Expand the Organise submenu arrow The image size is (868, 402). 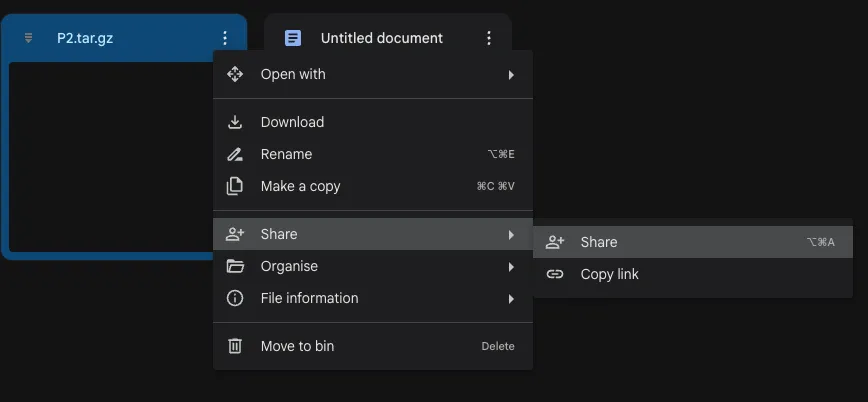[x=511, y=266]
